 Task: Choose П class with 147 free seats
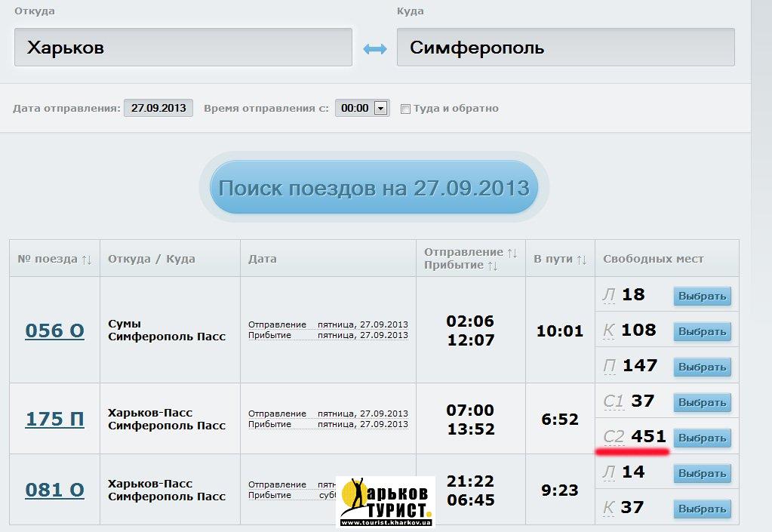tap(702, 367)
